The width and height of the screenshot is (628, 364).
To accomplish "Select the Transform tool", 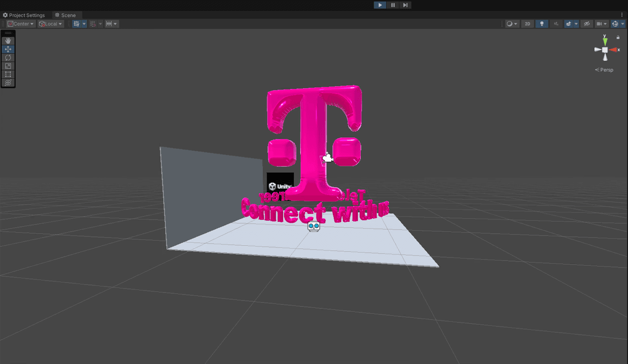I will [8, 83].
